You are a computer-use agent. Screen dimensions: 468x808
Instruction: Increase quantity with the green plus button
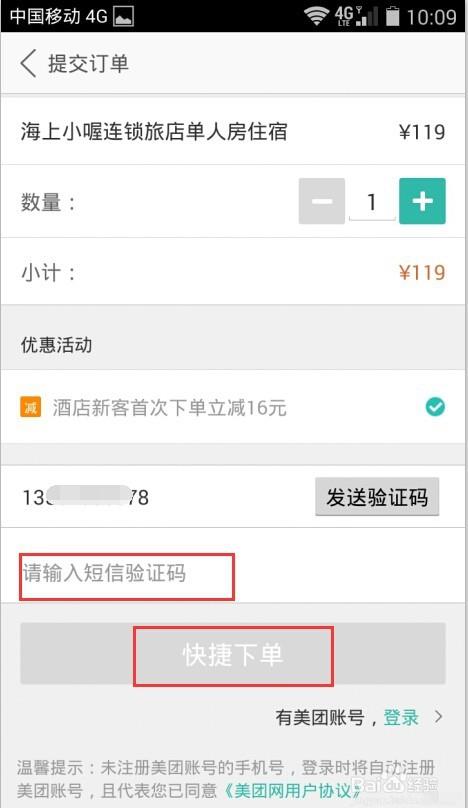(422, 201)
